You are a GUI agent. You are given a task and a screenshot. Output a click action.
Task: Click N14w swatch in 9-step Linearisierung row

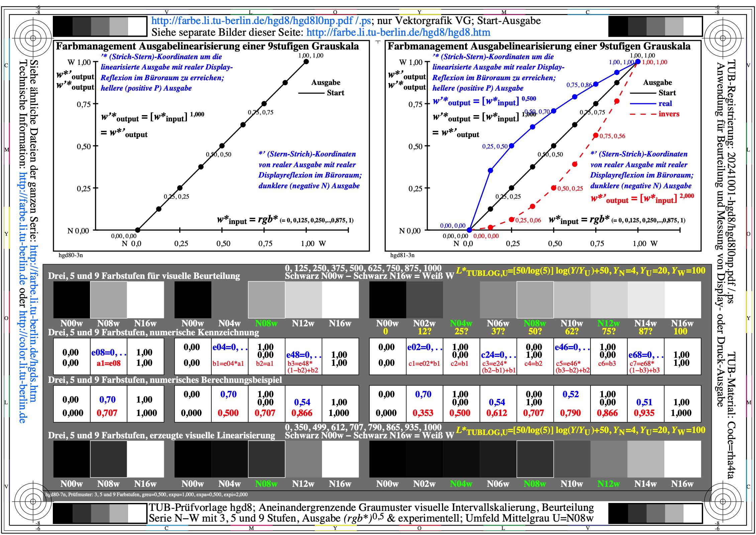(646, 459)
